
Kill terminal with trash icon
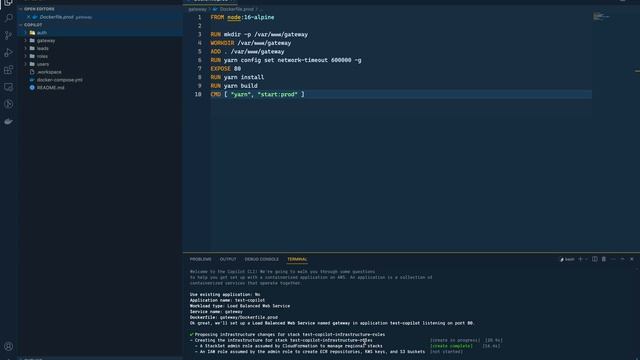[604, 259]
